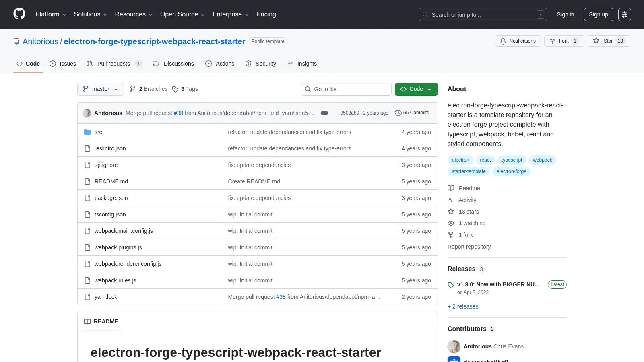
Task: Click the Report repository link
Action: coord(469,247)
